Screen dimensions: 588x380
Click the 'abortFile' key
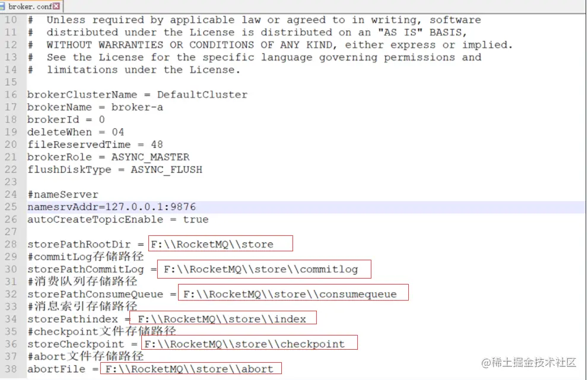56,369
